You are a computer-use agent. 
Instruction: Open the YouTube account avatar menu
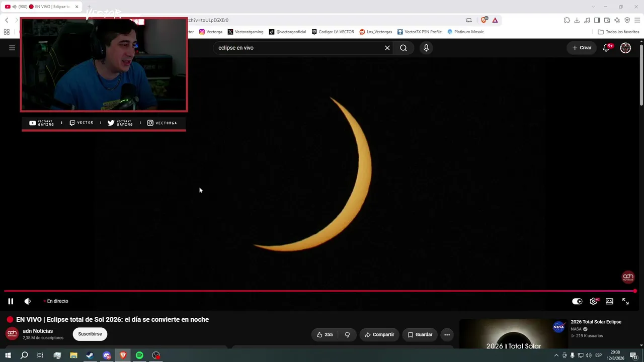tap(625, 48)
